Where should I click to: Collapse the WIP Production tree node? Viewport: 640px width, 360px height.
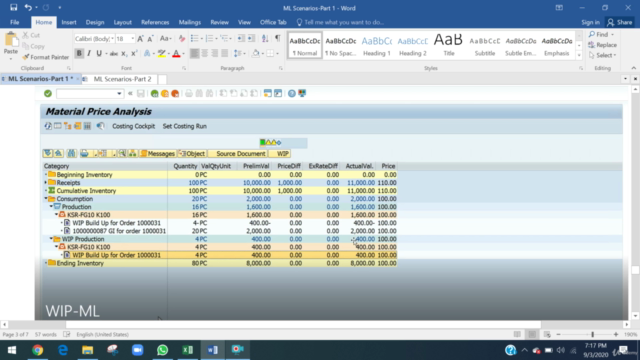(x=51, y=239)
